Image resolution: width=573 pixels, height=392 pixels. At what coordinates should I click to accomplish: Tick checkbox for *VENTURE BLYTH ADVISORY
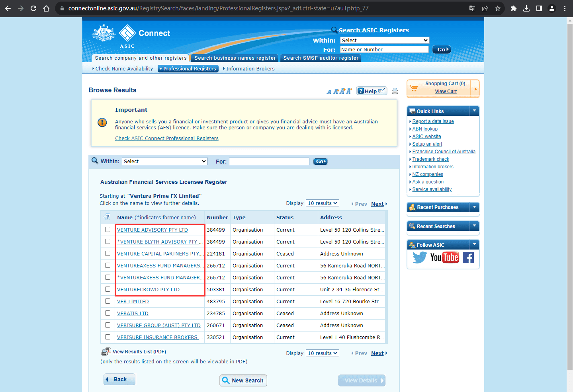pyautogui.click(x=108, y=242)
